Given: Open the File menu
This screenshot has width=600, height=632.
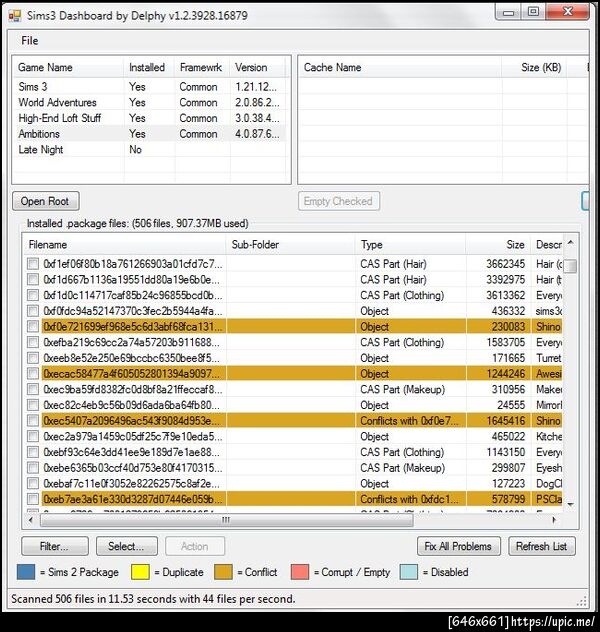Looking at the screenshot, I should coord(29,41).
